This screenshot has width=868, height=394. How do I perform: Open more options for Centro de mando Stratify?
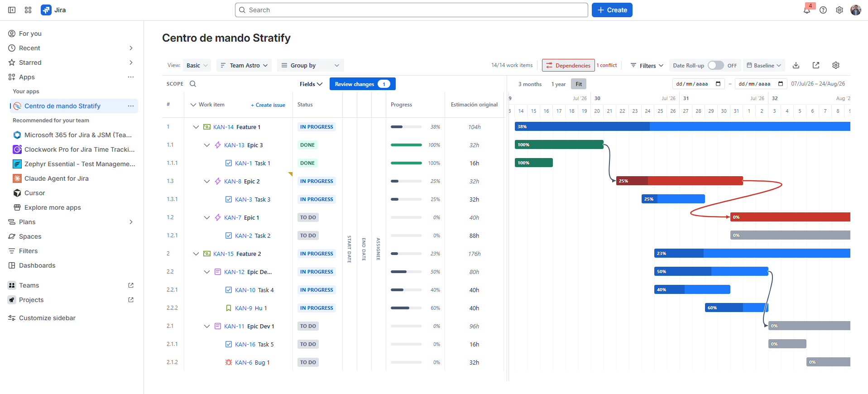click(x=131, y=106)
